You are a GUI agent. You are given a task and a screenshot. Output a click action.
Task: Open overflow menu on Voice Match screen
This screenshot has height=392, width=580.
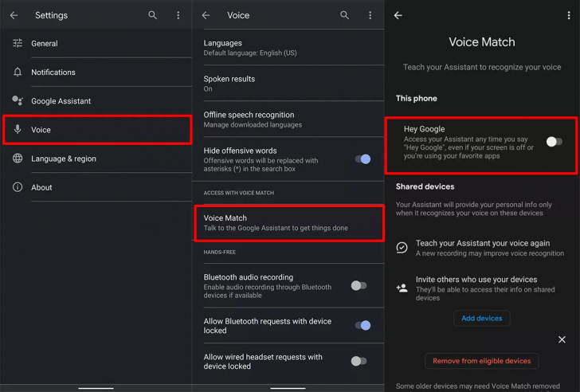tap(568, 15)
